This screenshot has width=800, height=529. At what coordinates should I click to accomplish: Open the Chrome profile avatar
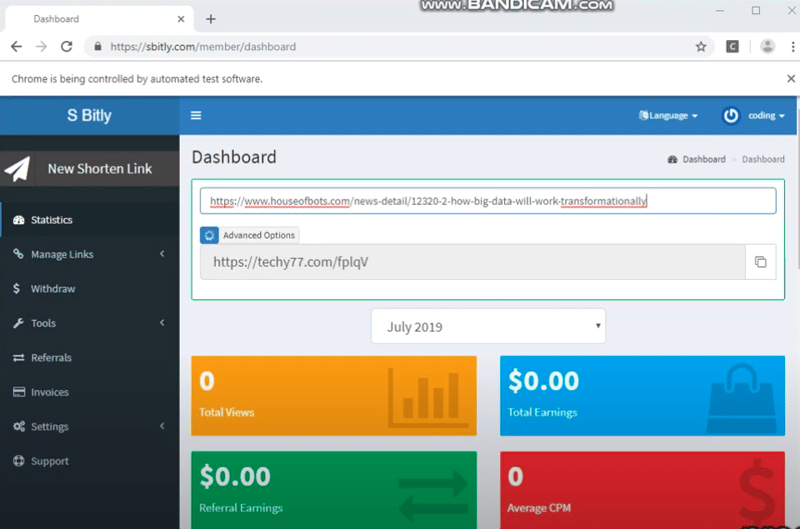coord(767,46)
